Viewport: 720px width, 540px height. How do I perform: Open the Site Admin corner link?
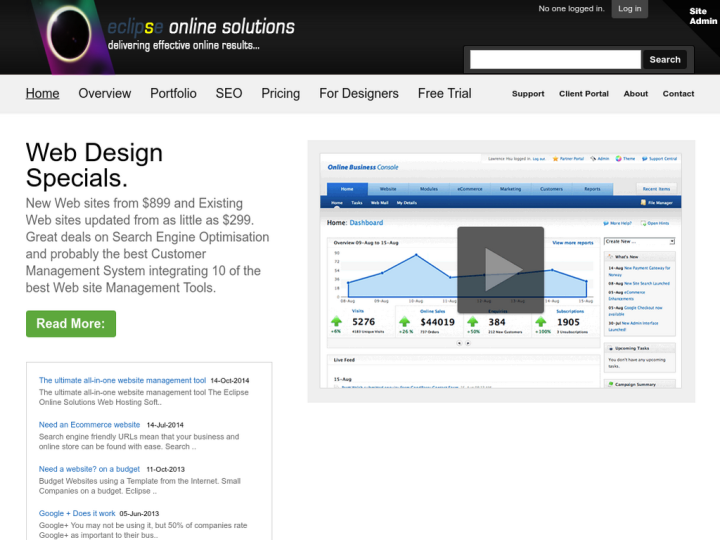click(x=703, y=16)
